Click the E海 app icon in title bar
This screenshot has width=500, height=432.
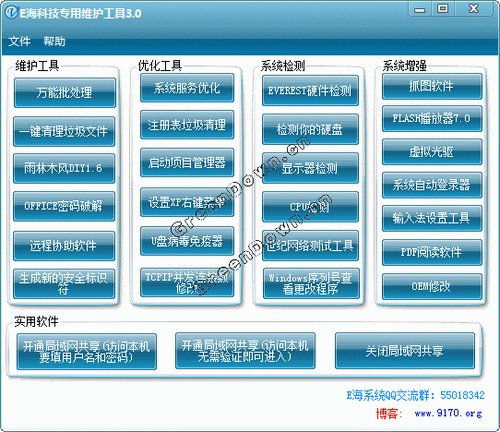11,12
